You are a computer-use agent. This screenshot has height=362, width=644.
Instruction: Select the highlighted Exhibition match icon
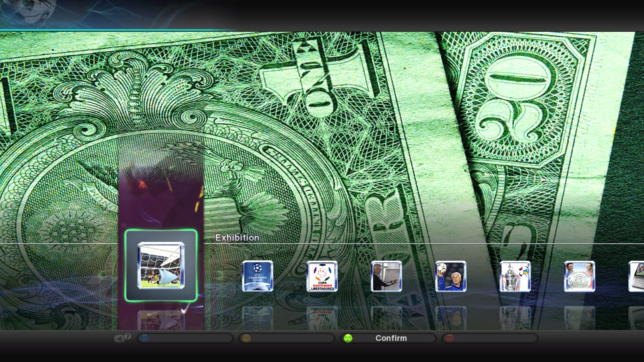point(161,265)
